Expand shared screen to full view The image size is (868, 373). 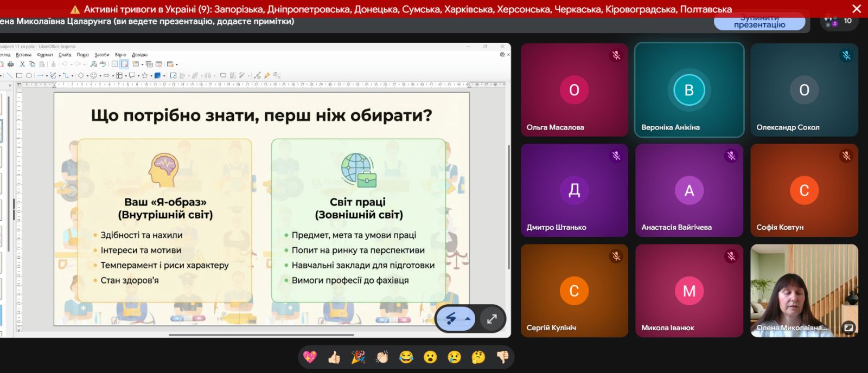pos(492,319)
